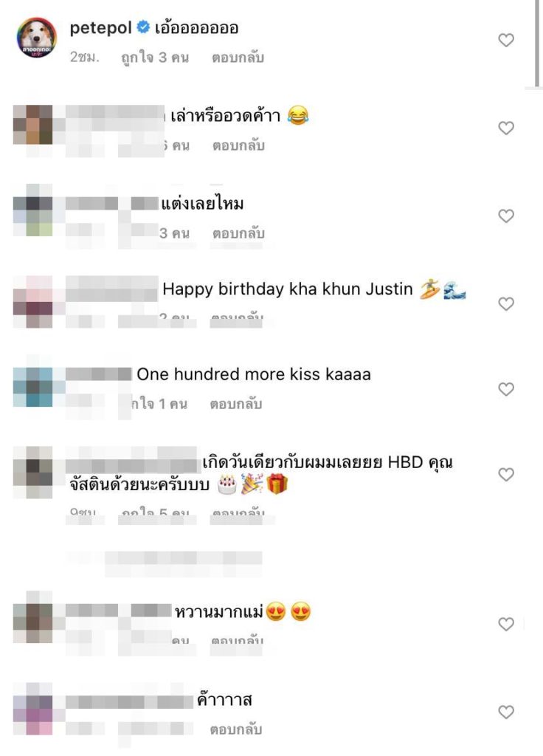
Task: Tap heart next to แต่งเลยไหม comment
Action: 506,216
